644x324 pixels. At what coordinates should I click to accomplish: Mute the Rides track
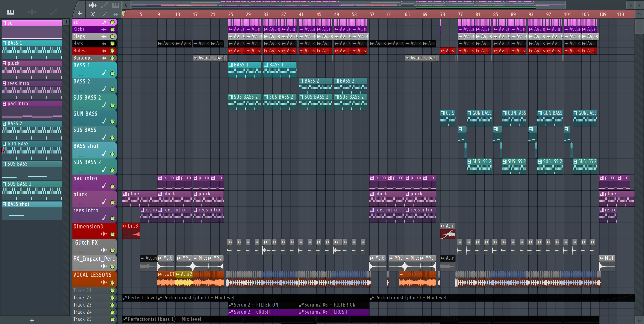(x=112, y=51)
